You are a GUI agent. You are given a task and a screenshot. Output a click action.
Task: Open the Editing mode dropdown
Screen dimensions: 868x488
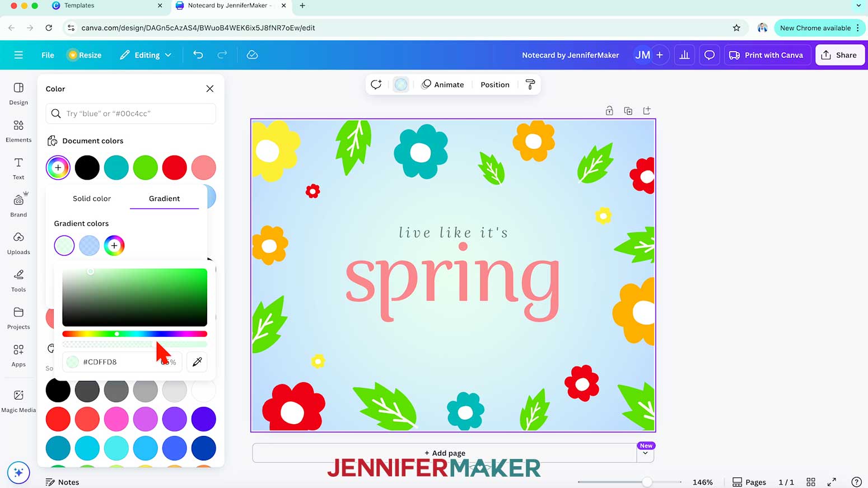click(146, 55)
